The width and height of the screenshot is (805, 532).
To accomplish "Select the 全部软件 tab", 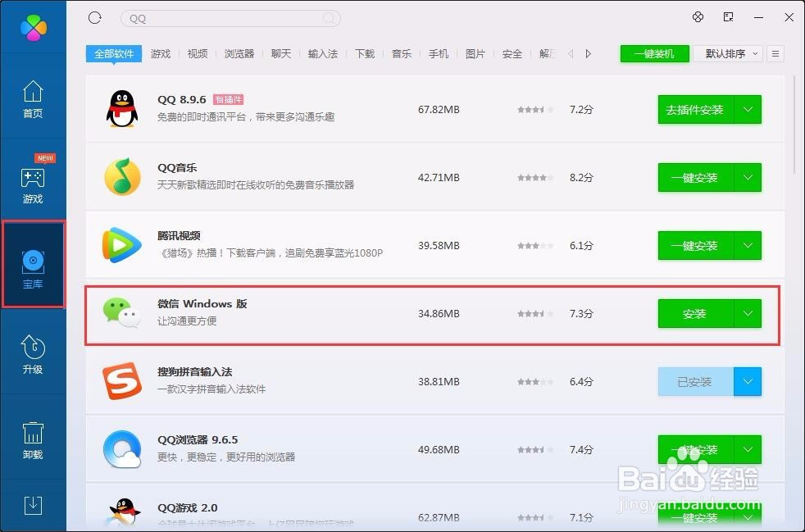I will tap(113, 53).
